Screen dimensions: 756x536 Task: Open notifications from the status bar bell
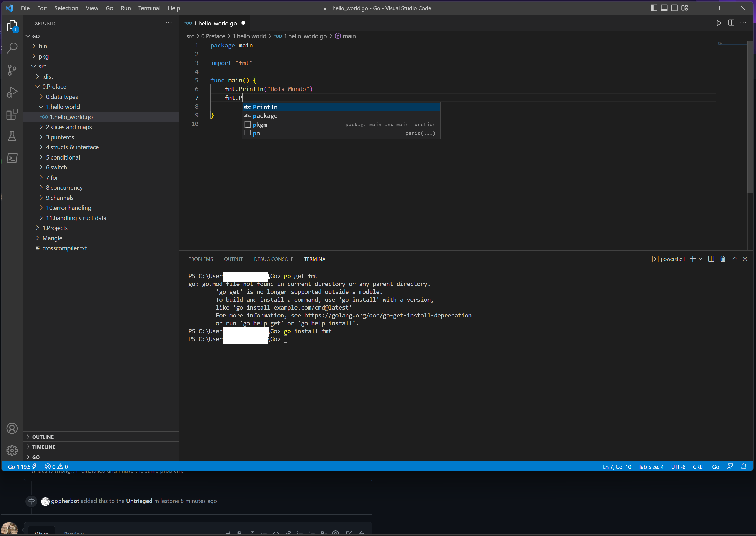coord(744,466)
